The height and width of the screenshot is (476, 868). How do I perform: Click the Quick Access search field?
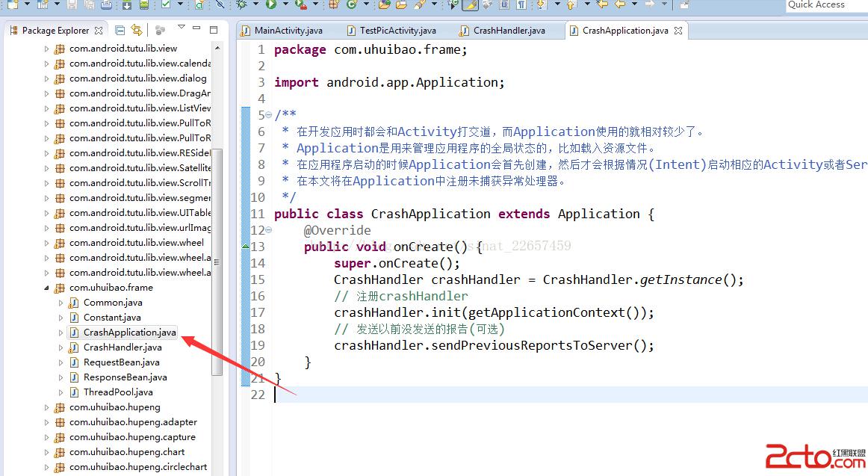826,5
